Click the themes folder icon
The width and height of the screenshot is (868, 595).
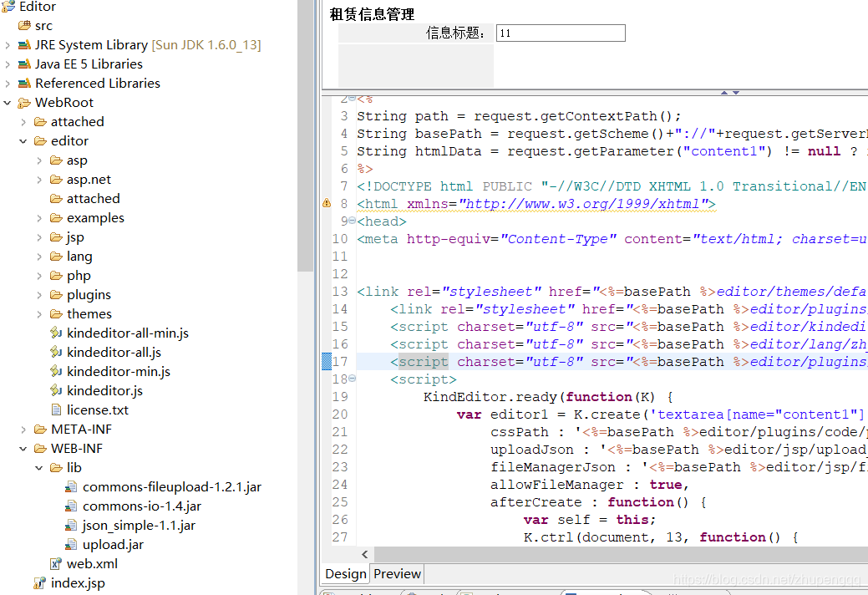pyautogui.click(x=56, y=314)
